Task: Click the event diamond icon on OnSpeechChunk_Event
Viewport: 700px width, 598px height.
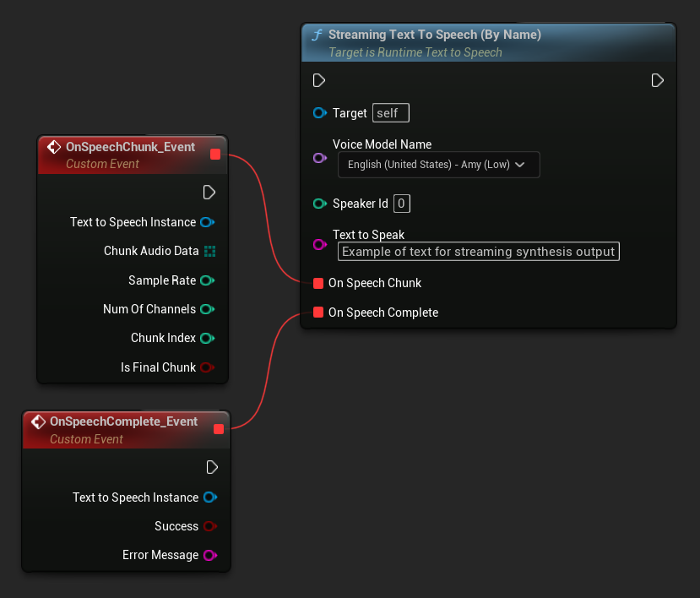Action: pyautogui.click(x=54, y=147)
